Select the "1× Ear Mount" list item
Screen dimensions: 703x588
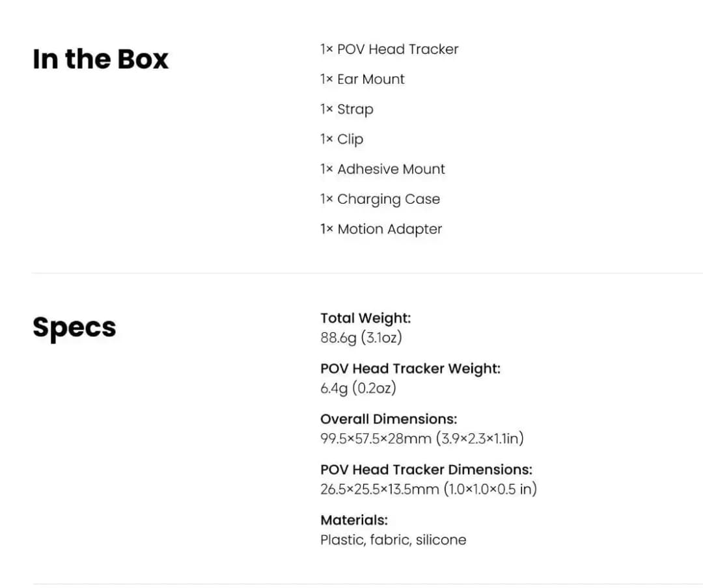tap(363, 79)
